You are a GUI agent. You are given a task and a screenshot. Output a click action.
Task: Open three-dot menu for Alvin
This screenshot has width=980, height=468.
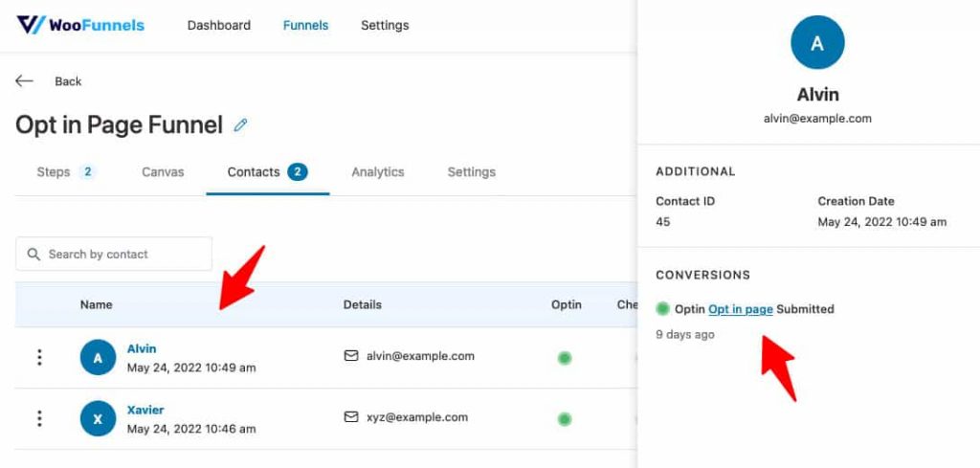[39, 357]
